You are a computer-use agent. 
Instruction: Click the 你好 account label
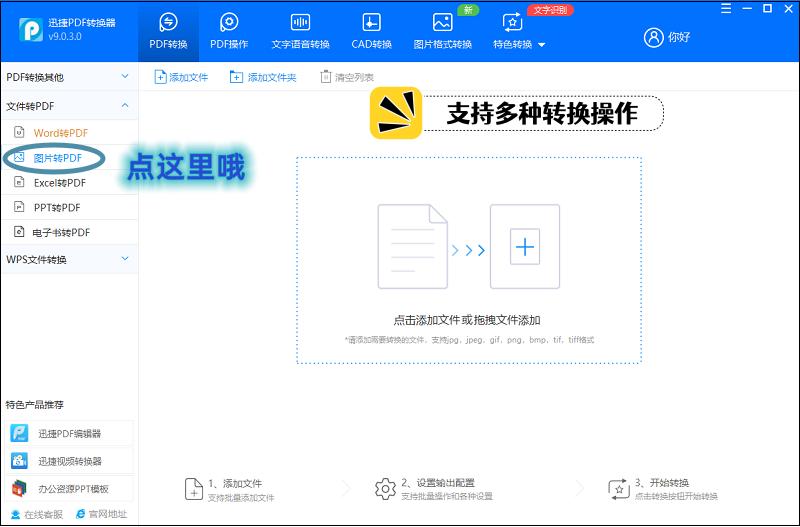(x=679, y=37)
